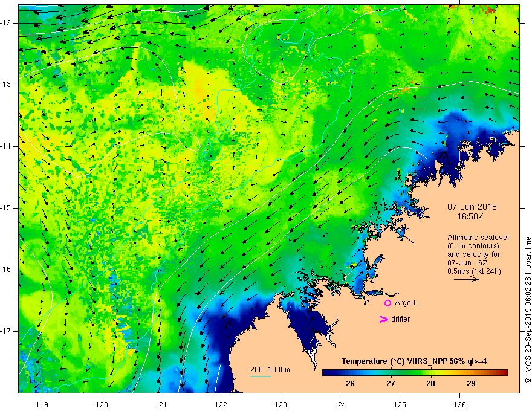Click the Temperature VIIRS_NPP colorbar title
The height and width of the screenshot is (411, 532).
pos(414,361)
